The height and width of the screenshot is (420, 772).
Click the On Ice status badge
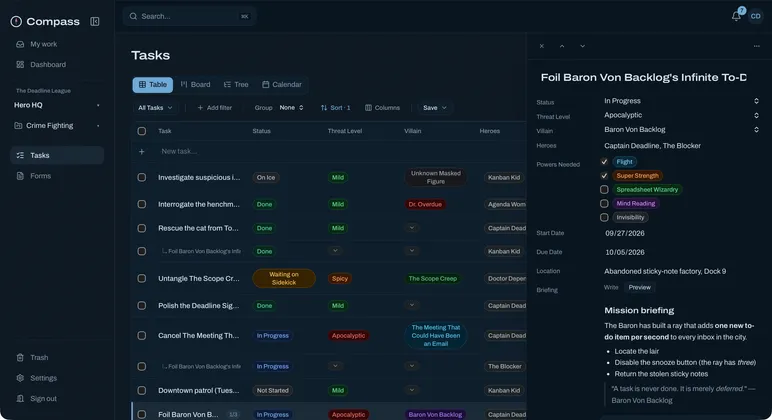click(x=266, y=177)
